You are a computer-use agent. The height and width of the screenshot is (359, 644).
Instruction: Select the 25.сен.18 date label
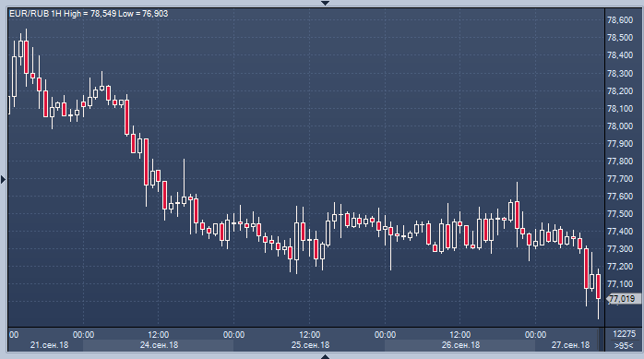click(310, 345)
